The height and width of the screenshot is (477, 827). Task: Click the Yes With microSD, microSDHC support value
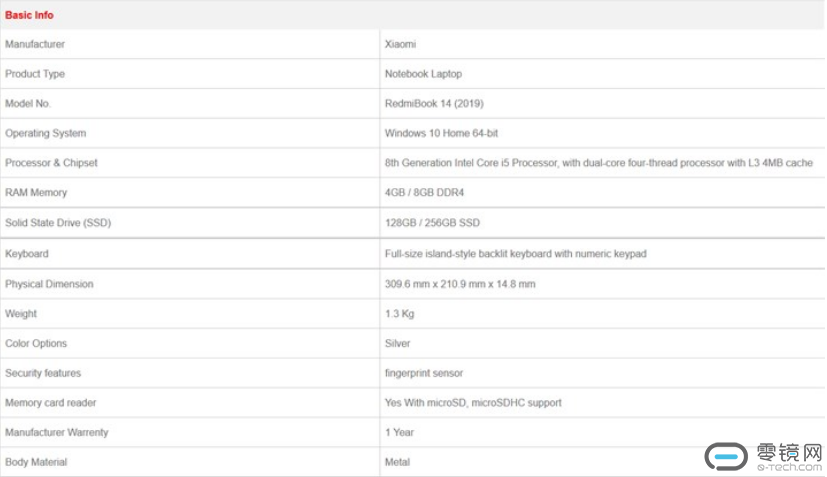click(473, 403)
